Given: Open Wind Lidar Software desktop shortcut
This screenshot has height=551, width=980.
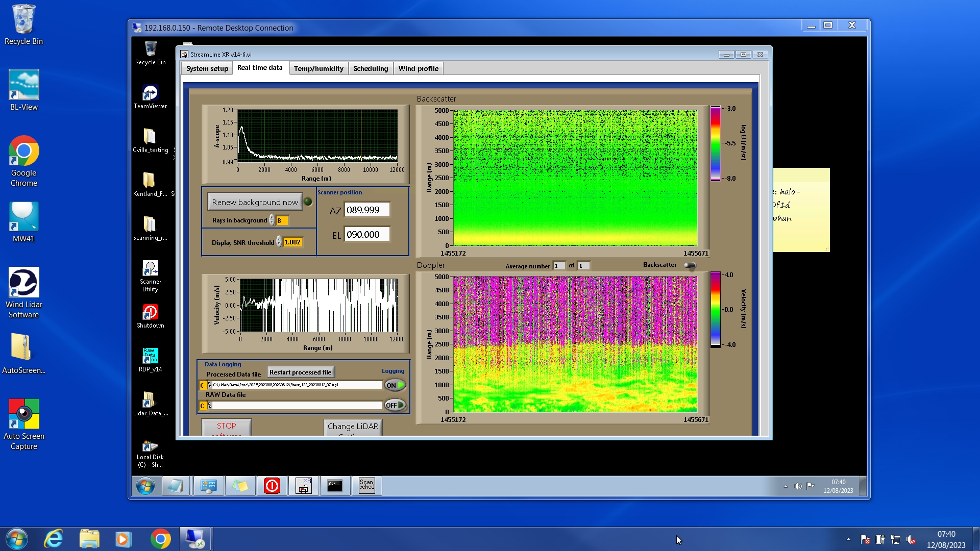Looking at the screenshot, I should 23,283.
